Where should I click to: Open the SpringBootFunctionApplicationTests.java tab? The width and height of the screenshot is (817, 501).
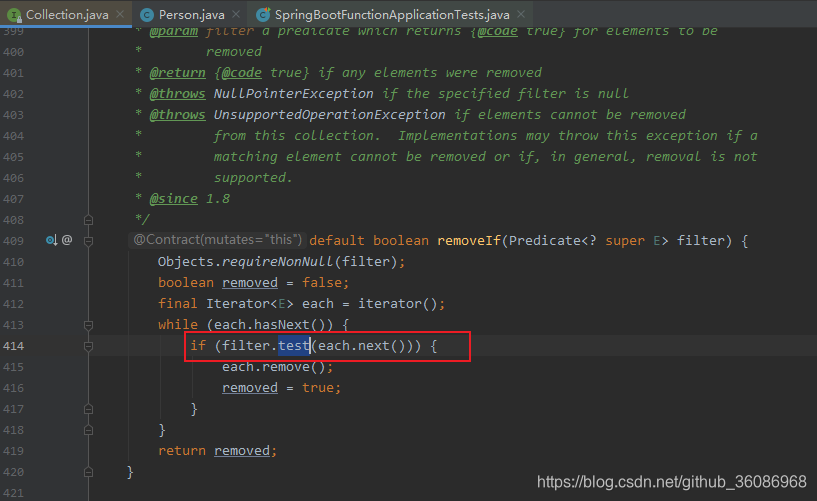392,15
